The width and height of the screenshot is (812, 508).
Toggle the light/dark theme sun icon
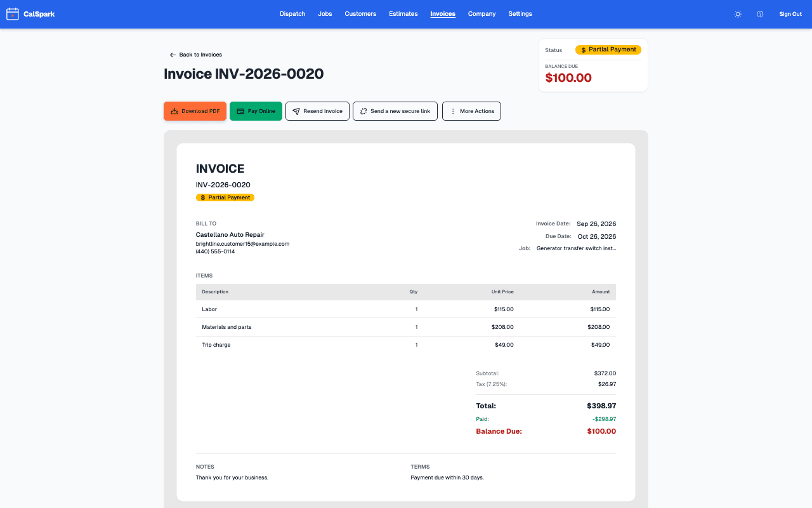(738, 14)
